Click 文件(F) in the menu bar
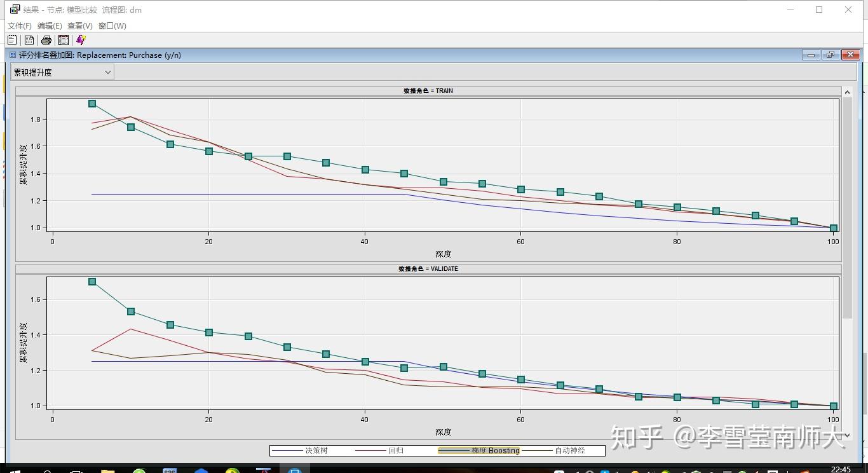Screen dimensions: 868x473 pos(18,25)
